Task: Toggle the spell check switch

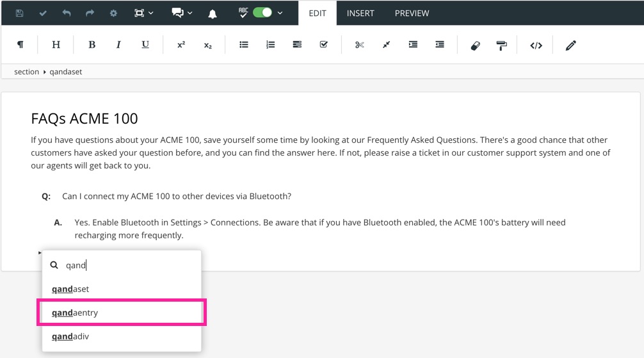Action: (262, 12)
